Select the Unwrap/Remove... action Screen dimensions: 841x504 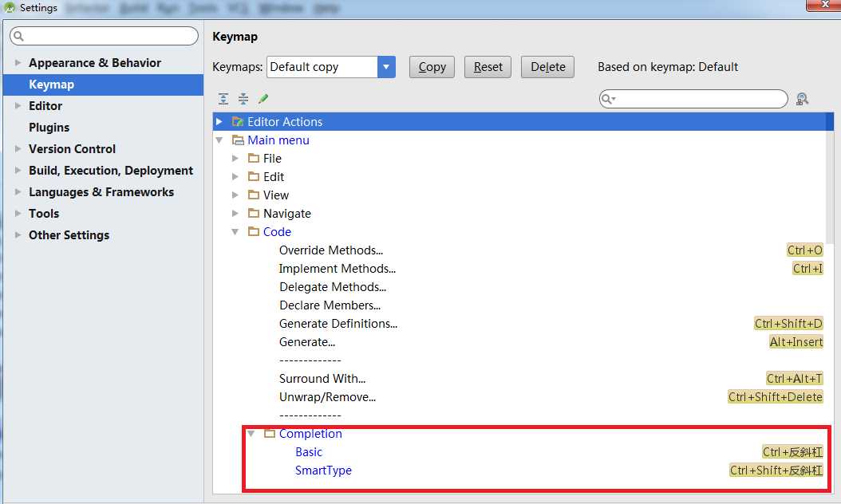[327, 397]
